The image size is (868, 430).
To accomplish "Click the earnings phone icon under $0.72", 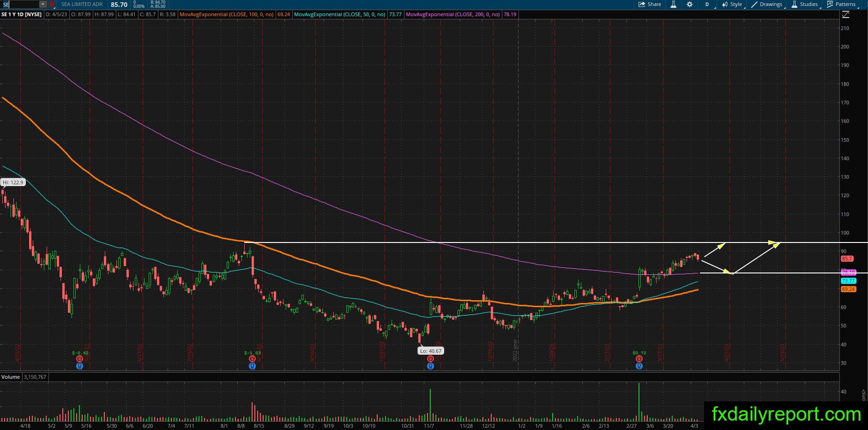I will click(x=639, y=359).
